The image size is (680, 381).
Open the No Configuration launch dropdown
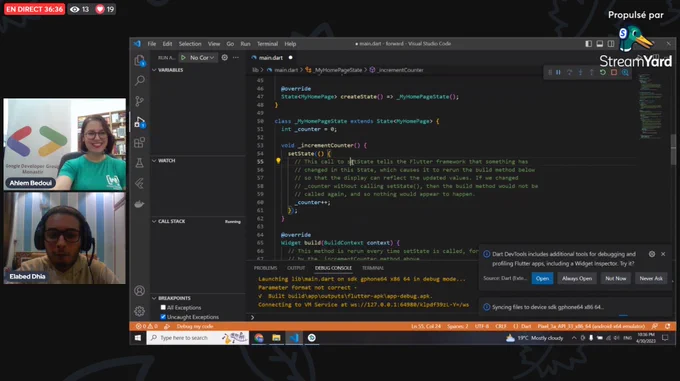[x=202, y=57]
